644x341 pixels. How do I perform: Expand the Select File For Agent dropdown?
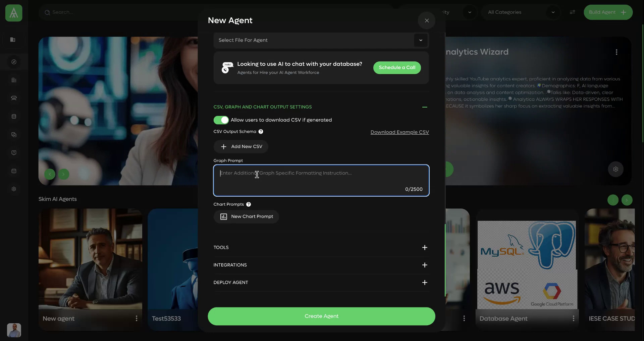pyautogui.click(x=421, y=40)
